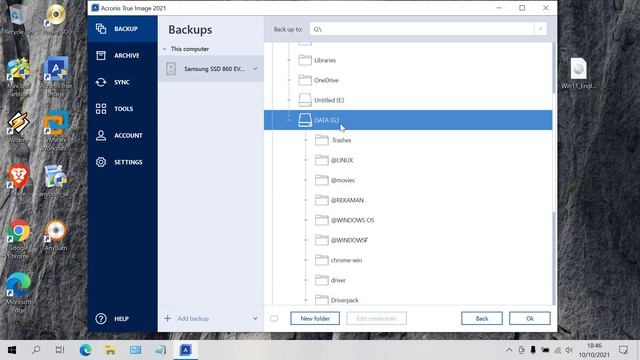Image resolution: width=640 pixels, height=360 pixels.
Task: Open AnyBurn desktop shortcut
Action: (56, 236)
